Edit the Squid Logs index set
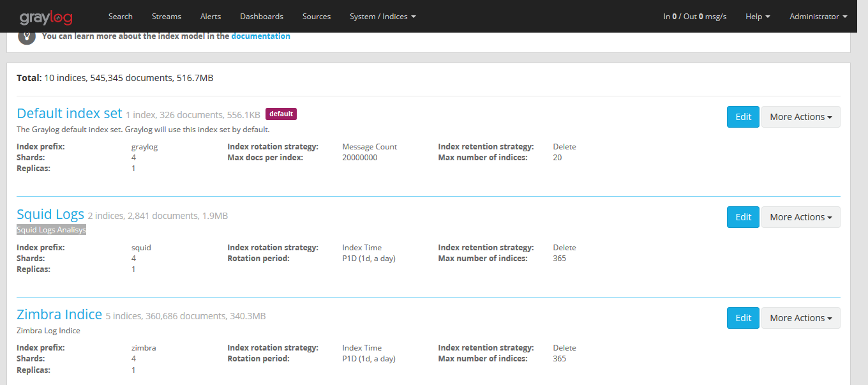The image size is (868, 385). coord(743,217)
